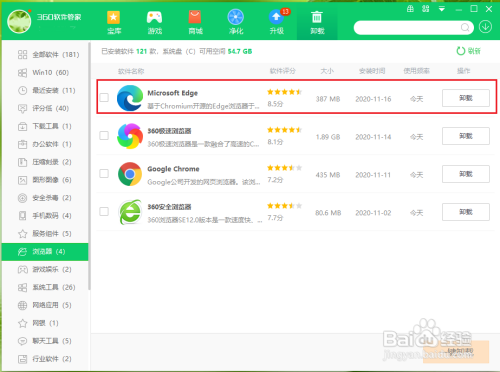This screenshot has width=500, height=372.
Task: Click the Google Chrome logo icon
Action: click(130, 174)
